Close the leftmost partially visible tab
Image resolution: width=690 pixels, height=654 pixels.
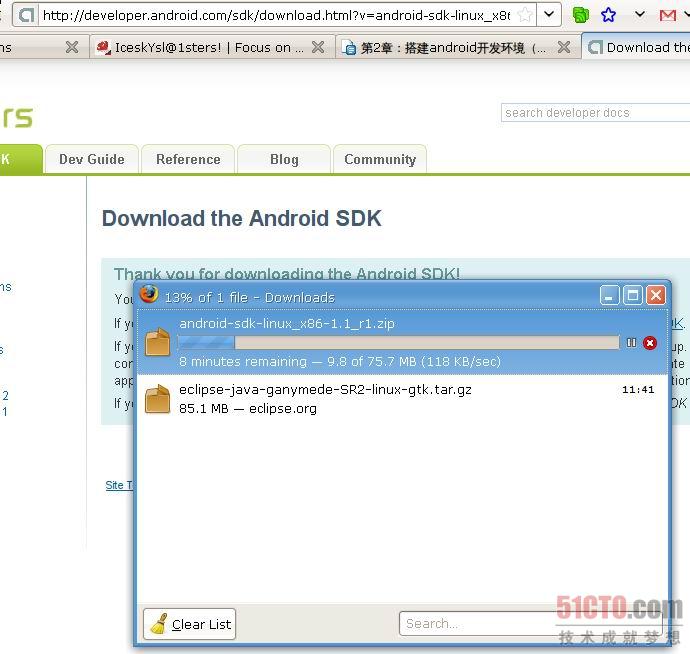pyautogui.click(x=72, y=47)
